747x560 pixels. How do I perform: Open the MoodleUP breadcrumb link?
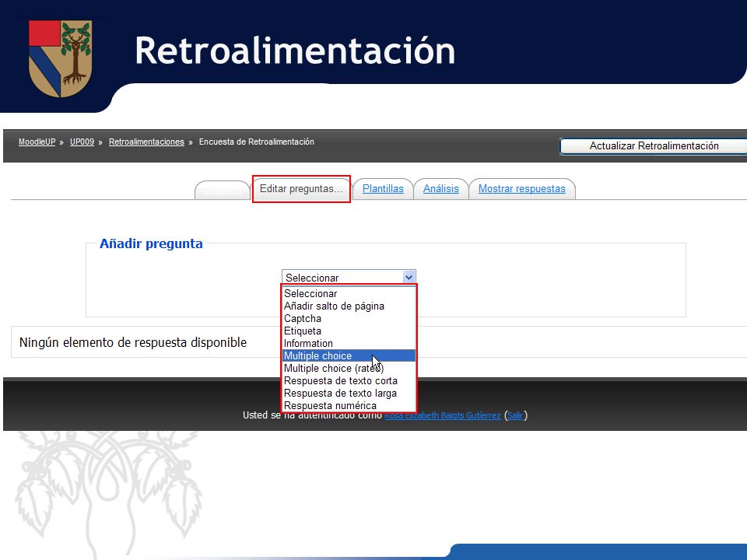37,142
